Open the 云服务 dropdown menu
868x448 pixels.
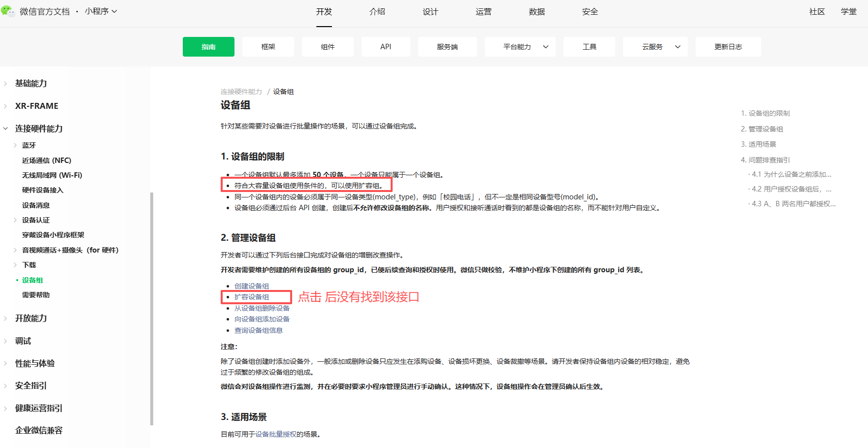(x=655, y=47)
